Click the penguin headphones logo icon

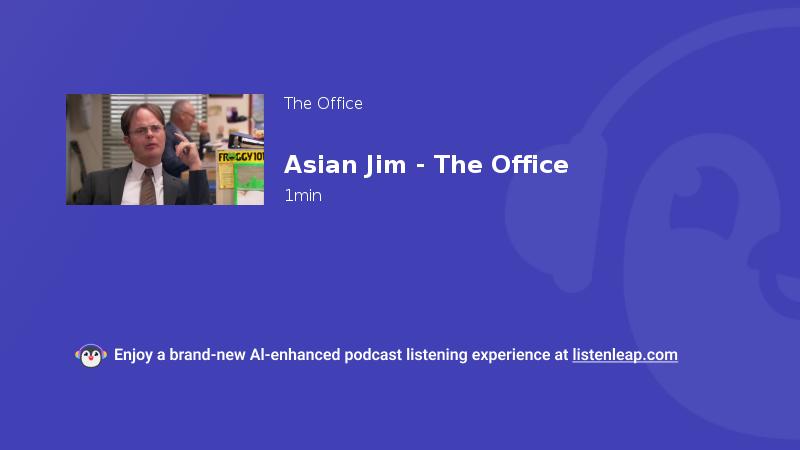point(91,356)
